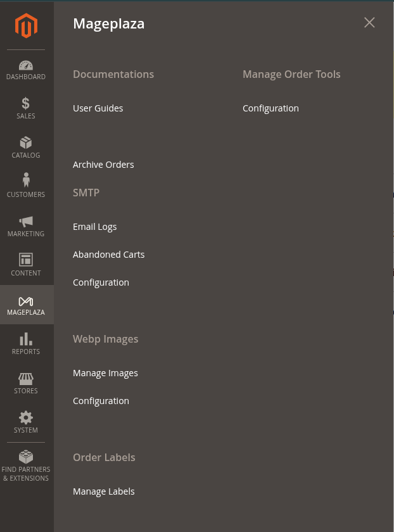Open Configuration under Manage Order Tools
The width and height of the screenshot is (394, 532).
click(270, 108)
